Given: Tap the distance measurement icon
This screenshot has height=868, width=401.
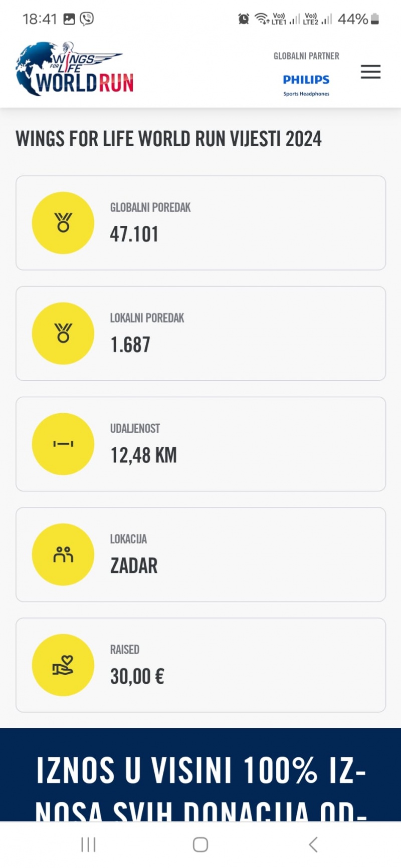Looking at the screenshot, I should [x=63, y=444].
